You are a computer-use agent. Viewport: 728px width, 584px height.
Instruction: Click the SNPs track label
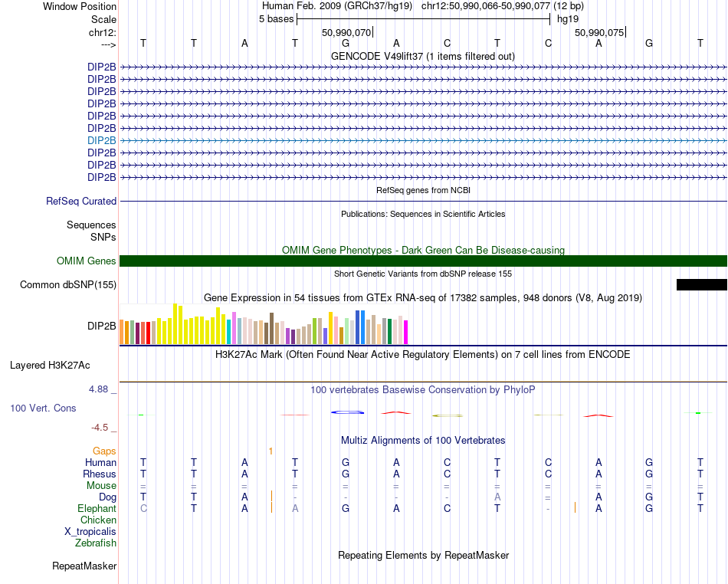coord(103,237)
